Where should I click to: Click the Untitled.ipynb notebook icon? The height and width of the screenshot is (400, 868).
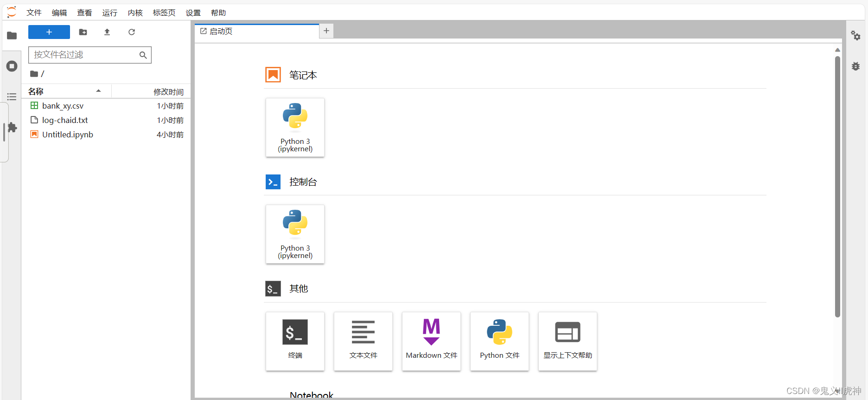(x=34, y=134)
